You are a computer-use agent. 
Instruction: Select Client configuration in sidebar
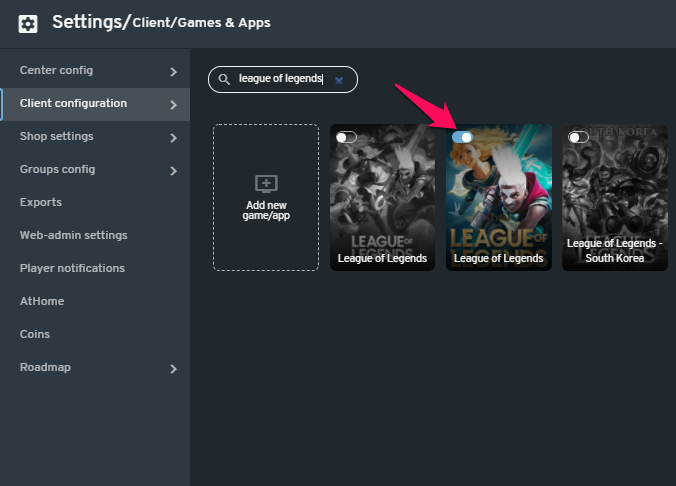(x=95, y=103)
